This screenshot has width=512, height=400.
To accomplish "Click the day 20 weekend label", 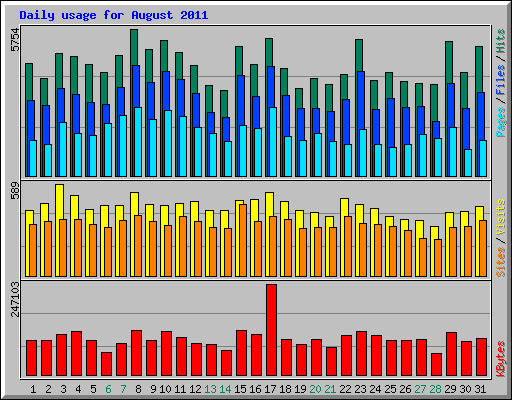I will click(x=315, y=389).
